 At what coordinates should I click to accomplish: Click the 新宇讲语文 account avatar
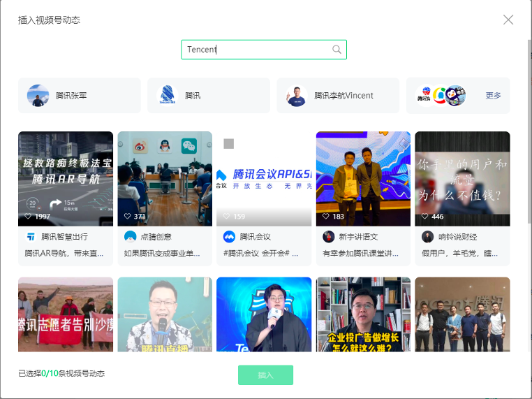pos(328,237)
